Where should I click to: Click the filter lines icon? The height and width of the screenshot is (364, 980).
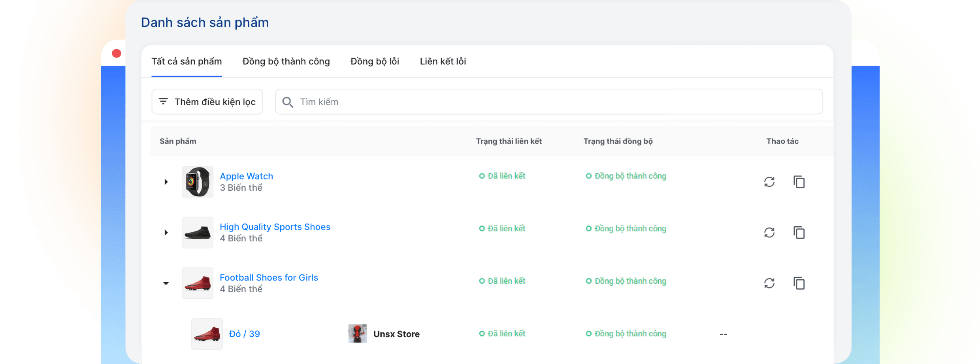click(x=163, y=102)
